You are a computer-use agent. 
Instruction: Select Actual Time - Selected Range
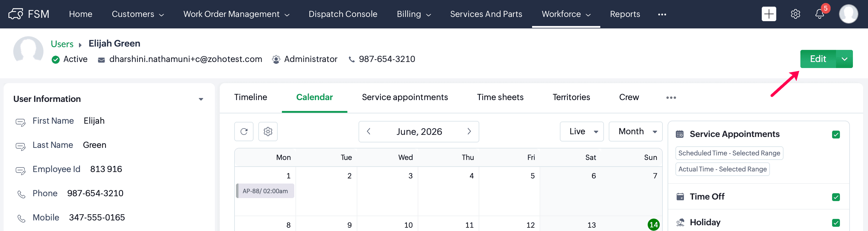pos(723,169)
